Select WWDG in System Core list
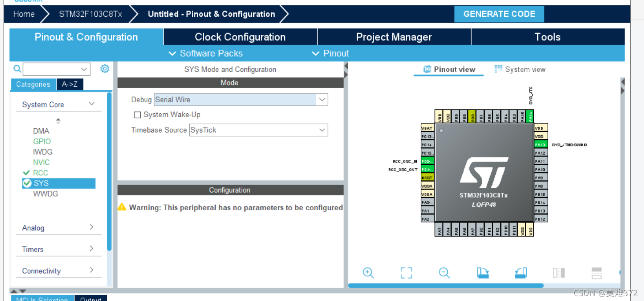The image size is (644, 301). pos(45,194)
